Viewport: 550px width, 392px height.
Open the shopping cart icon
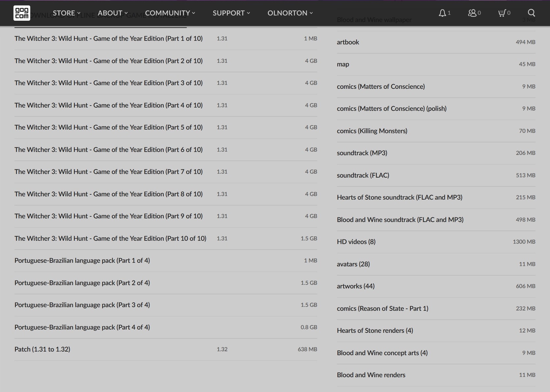(x=502, y=13)
